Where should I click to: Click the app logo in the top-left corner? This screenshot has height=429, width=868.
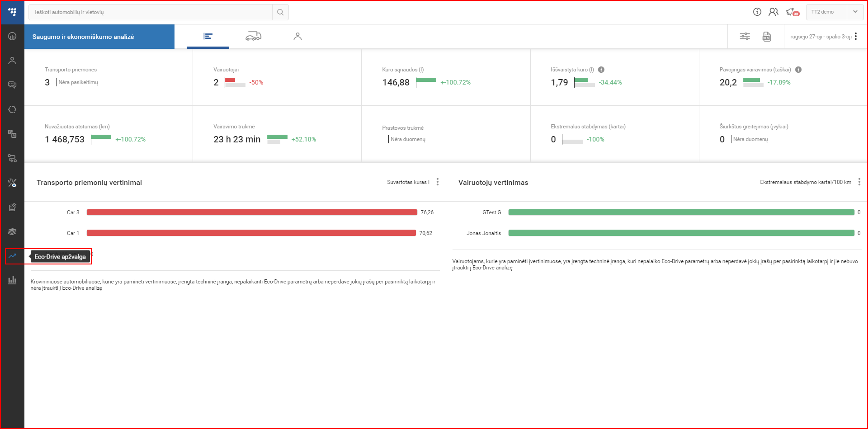pos(12,12)
